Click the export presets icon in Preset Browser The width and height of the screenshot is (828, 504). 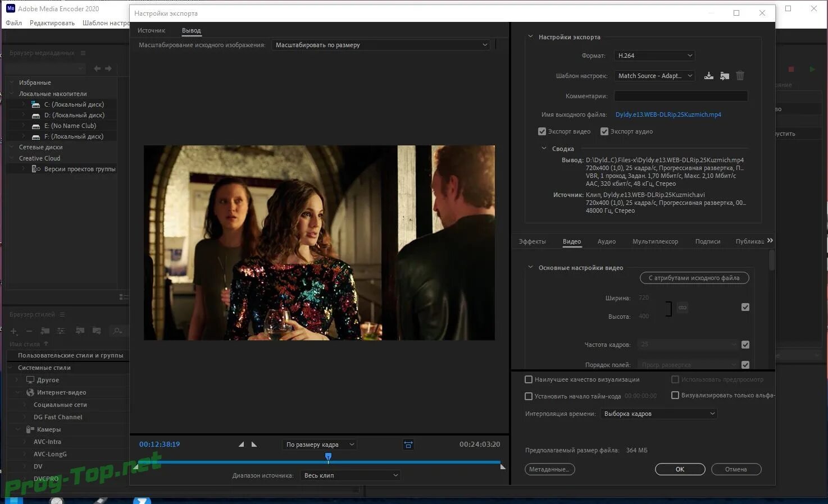(x=97, y=331)
